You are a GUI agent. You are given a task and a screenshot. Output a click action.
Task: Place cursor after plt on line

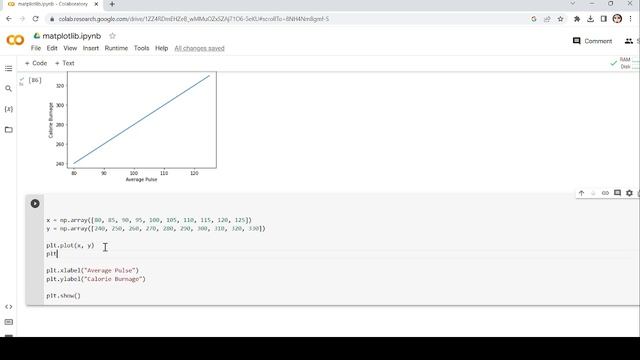coord(58,254)
